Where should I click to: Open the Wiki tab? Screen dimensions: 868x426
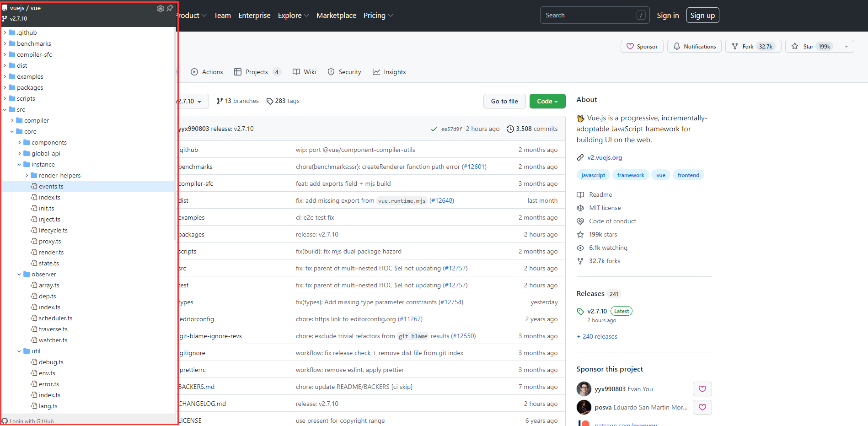[304, 72]
